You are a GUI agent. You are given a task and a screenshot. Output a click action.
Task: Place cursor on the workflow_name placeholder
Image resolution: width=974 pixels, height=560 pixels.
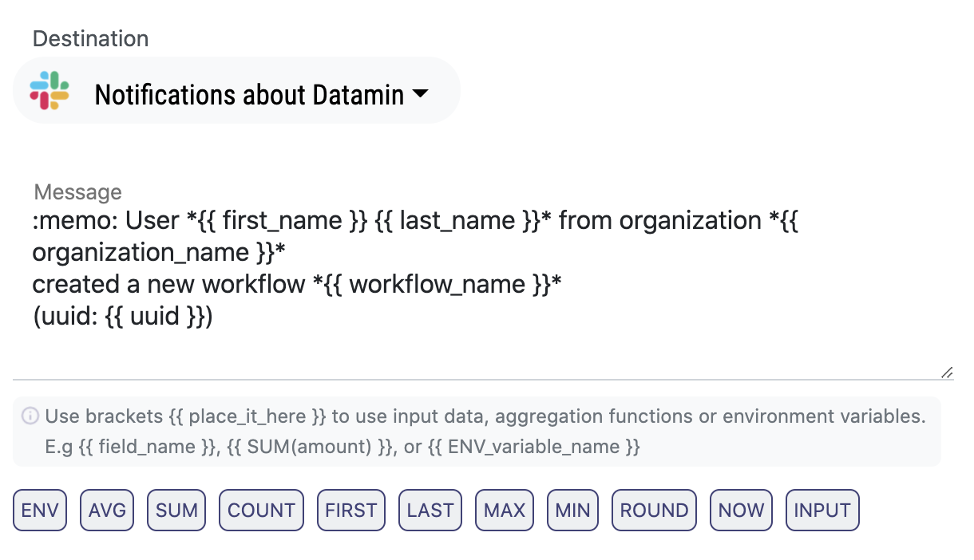pyautogui.click(x=438, y=284)
